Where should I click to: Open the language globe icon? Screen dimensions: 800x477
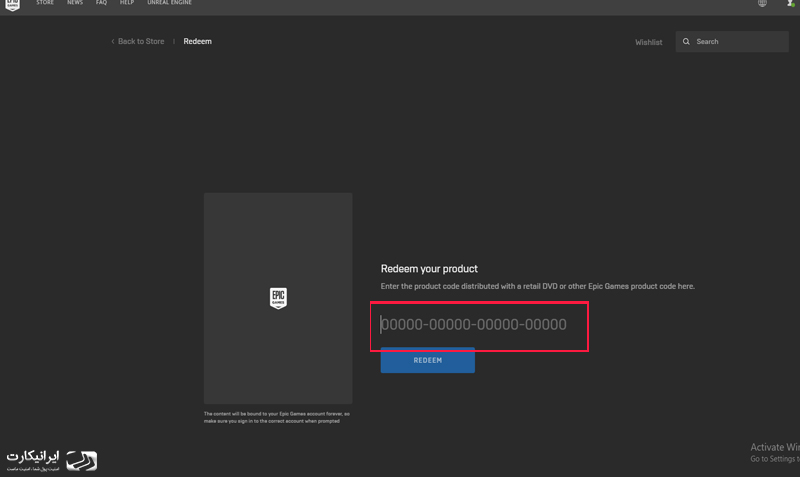click(762, 3)
